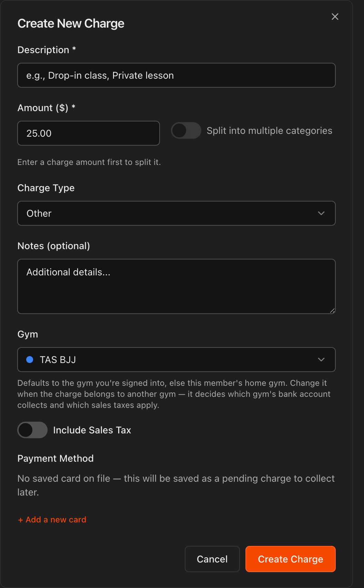Screen dimensions: 364x588
Task: Click the 'Amount ($) *' label
Action: tap(47, 108)
